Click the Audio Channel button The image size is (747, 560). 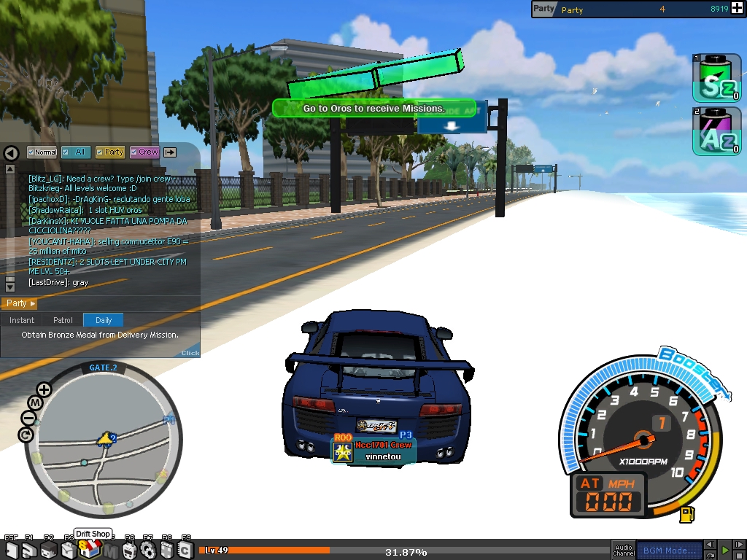point(624,551)
